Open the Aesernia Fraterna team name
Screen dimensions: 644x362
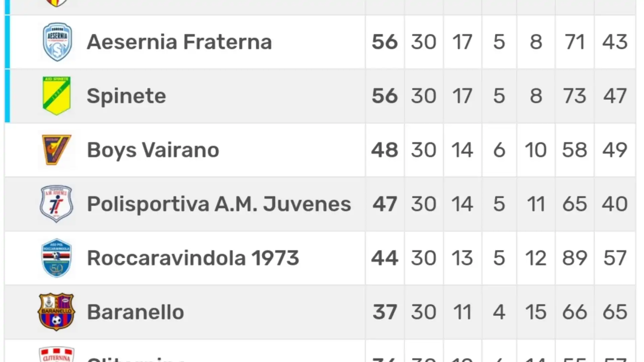(x=179, y=42)
